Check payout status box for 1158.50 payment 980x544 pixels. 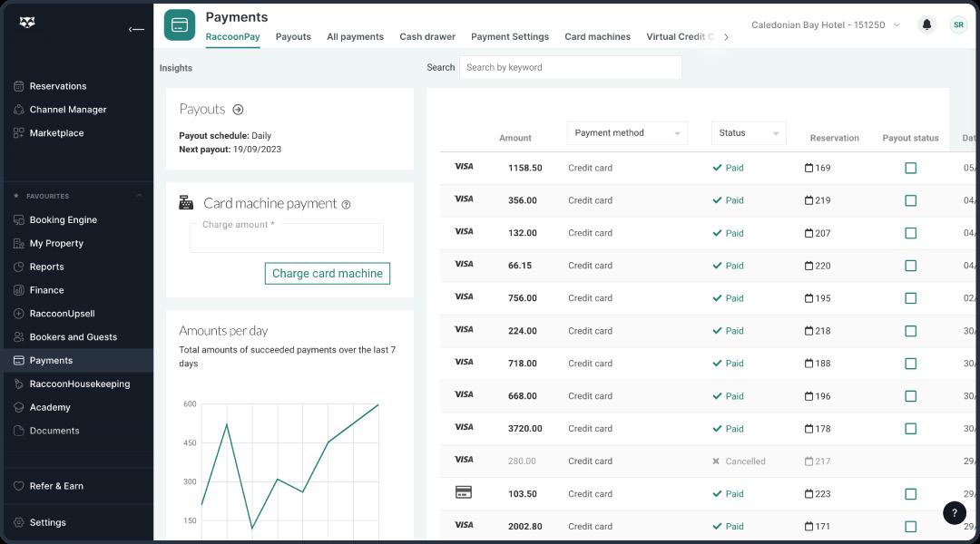pyautogui.click(x=911, y=168)
